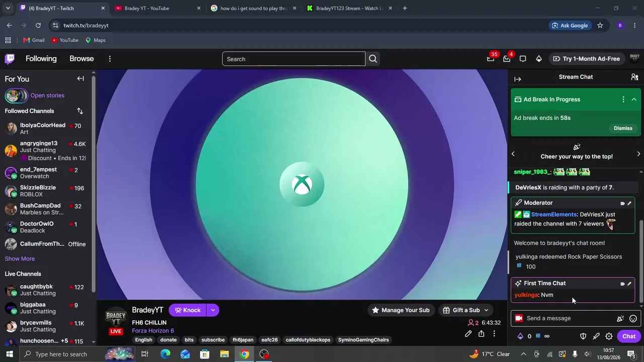Show next chat leaderboard slide
Screen dimensions: 644x362
[x=638, y=154]
